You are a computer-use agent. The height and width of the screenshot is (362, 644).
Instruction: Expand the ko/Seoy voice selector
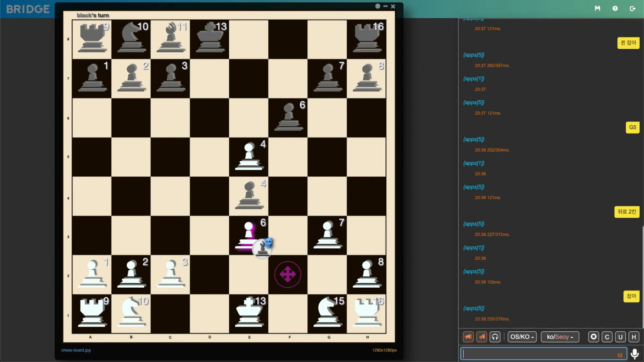click(x=559, y=337)
